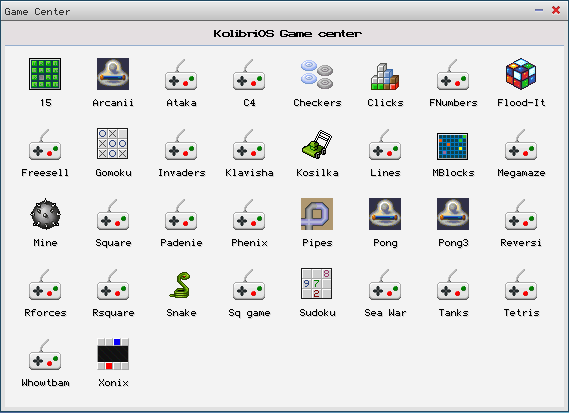The width and height of the screenshot is (569, 413).
Task: Open the Rsquare game icon
Action: click(113, 285)
